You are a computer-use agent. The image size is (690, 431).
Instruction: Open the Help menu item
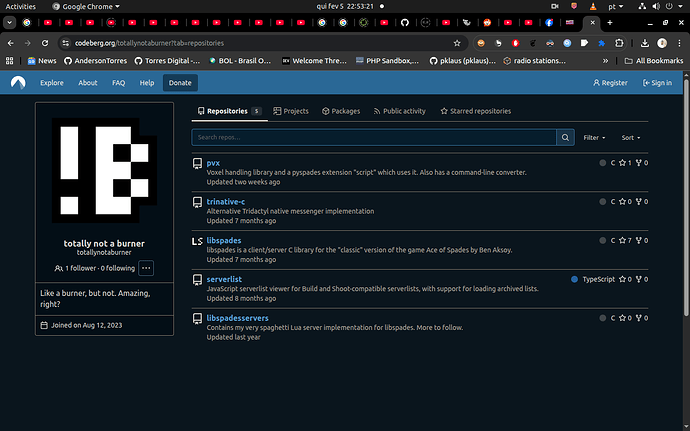coord(147,83)
